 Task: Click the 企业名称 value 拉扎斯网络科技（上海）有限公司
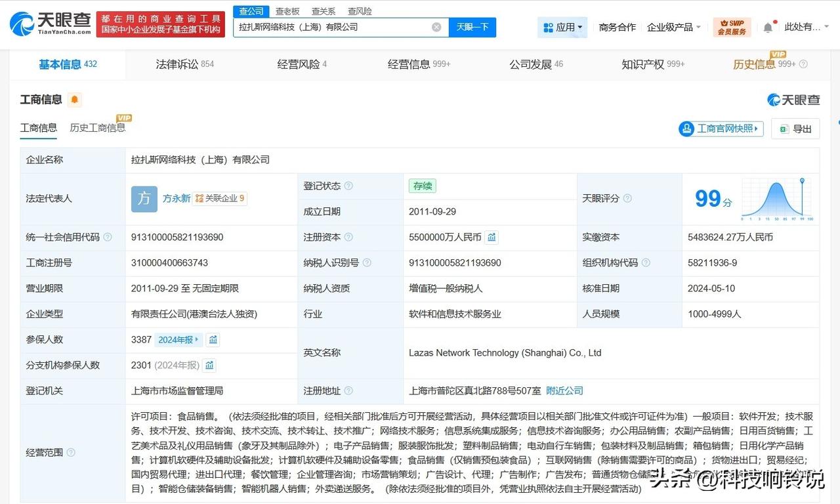(x=200, y=159)
